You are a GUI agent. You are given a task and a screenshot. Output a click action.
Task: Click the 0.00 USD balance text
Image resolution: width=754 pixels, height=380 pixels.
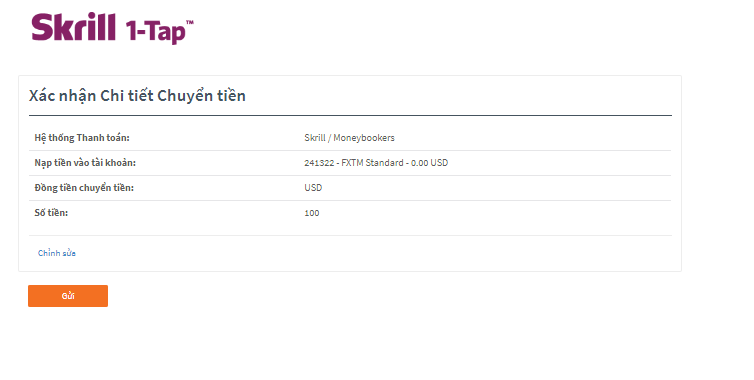[429, 163]
